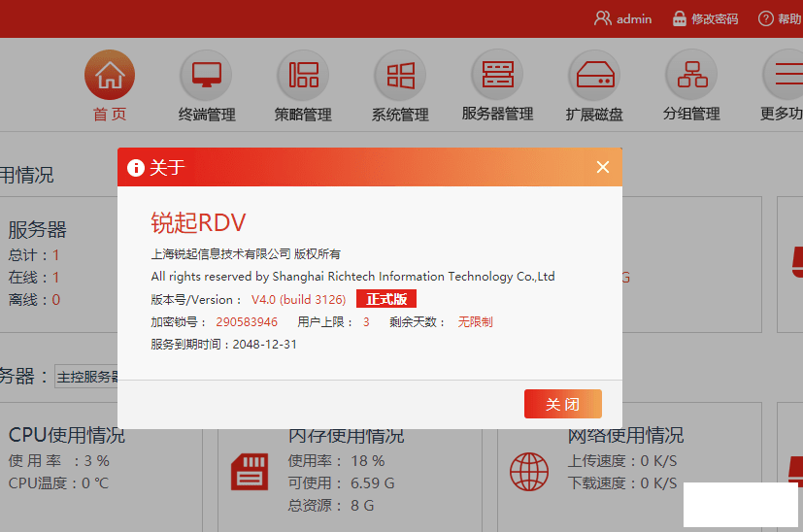Click the CPU使用情况 heading

coord(67,436)
